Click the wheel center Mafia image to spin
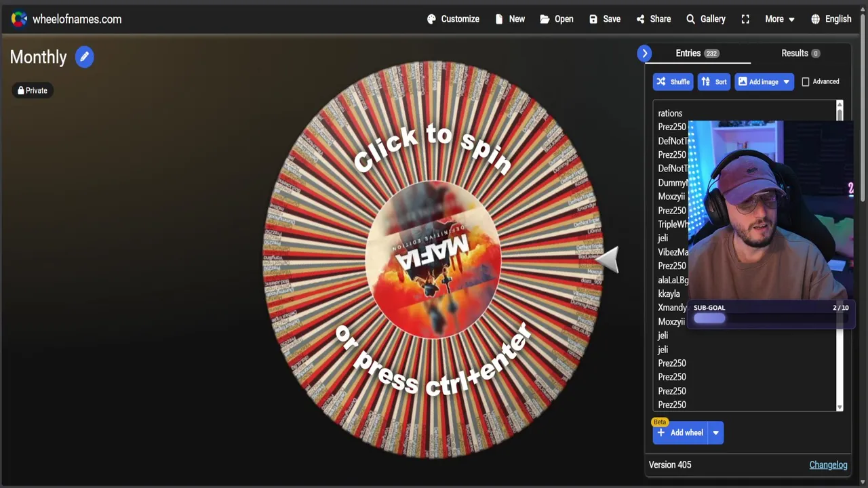 click(433, 259)
